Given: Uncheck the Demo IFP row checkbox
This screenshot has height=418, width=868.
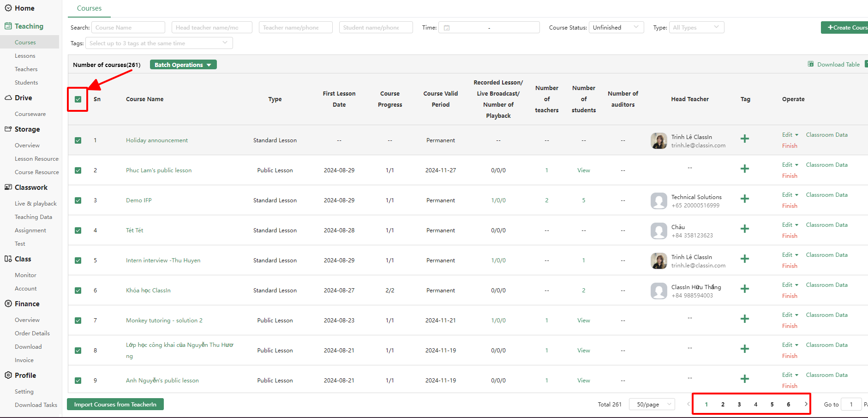Looking at the screenshot, I should 78,200.
